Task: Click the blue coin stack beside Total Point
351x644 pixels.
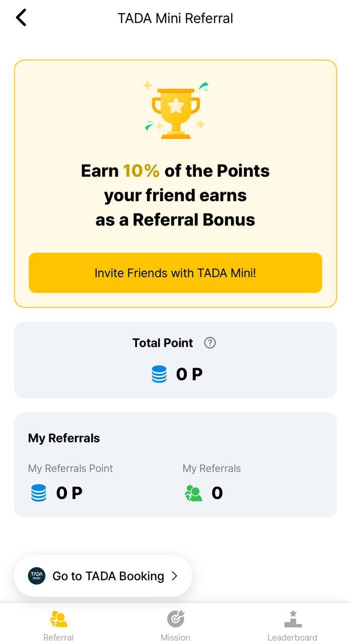Action: [159, 374]
